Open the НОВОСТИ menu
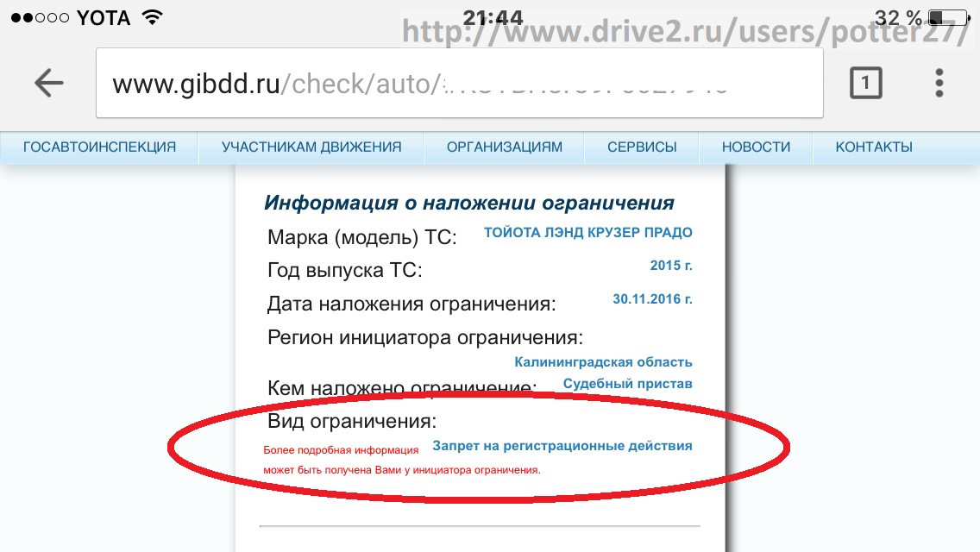The height and width of the screenshot is (552, 980). [756, 147]
